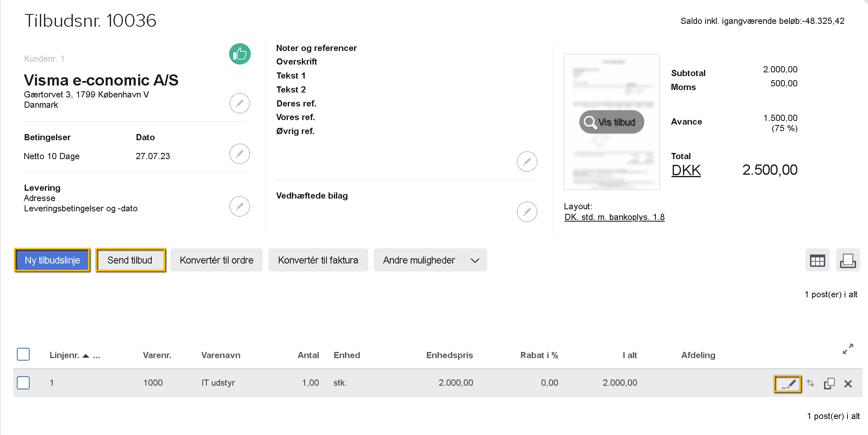Click the print/export tray icon
This screenshot has height=435, width=868.
(x=847, y=260)
